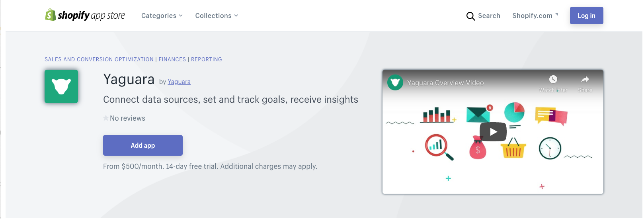
Task: Expand the Collections dropdown
Action: [216, 16]
